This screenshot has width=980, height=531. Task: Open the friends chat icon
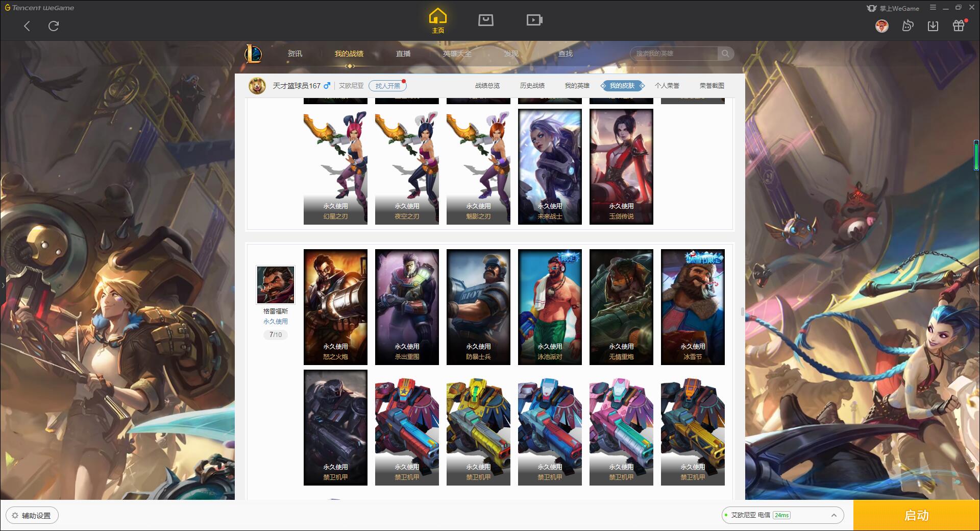(x=908, y=26)
